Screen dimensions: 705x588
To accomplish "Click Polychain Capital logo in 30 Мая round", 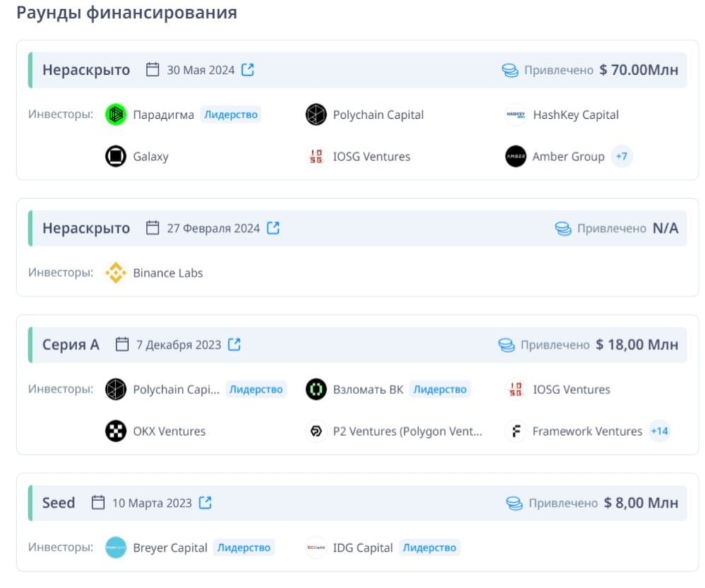I will [316, 115].
